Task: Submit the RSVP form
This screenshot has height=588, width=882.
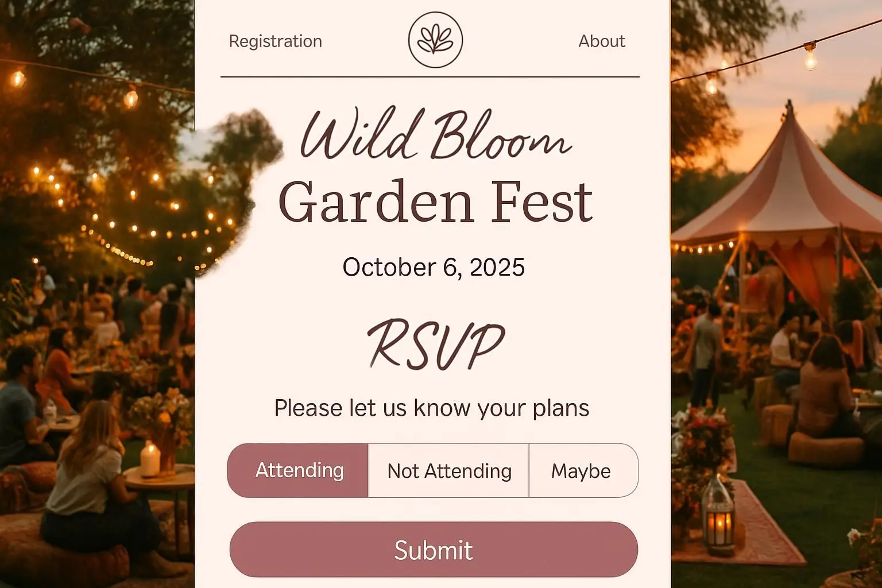Action: click(x=434, y=550)
